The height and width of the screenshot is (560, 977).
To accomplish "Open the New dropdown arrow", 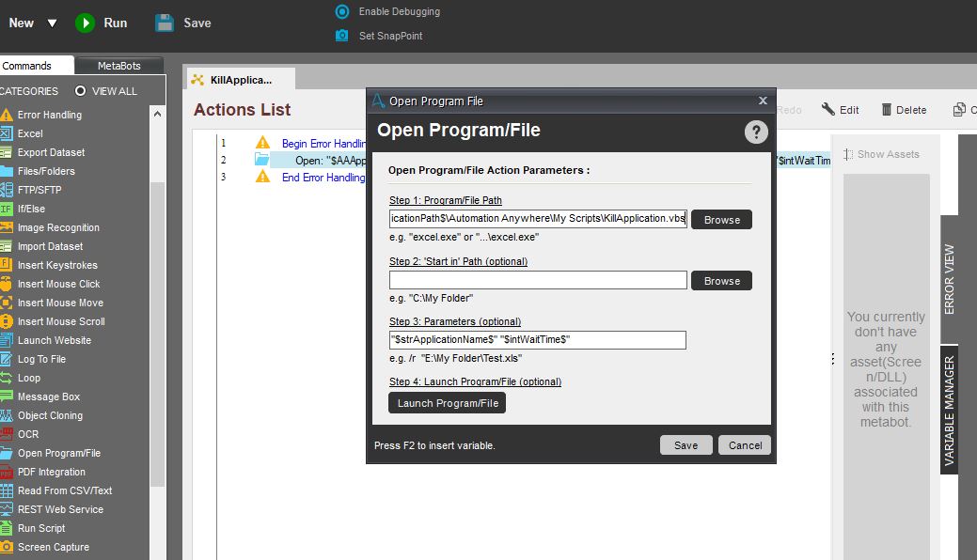I will 52,23.
